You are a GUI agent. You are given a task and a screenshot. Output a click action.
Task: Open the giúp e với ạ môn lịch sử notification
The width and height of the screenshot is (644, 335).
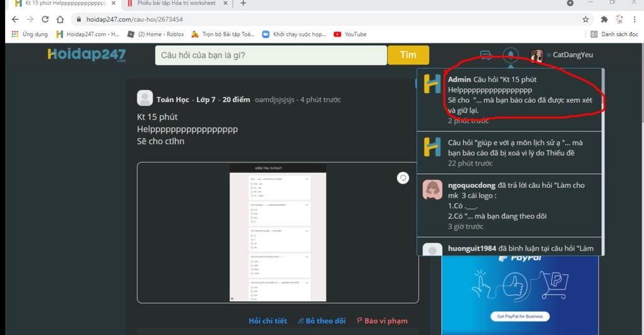click(509, 153)
